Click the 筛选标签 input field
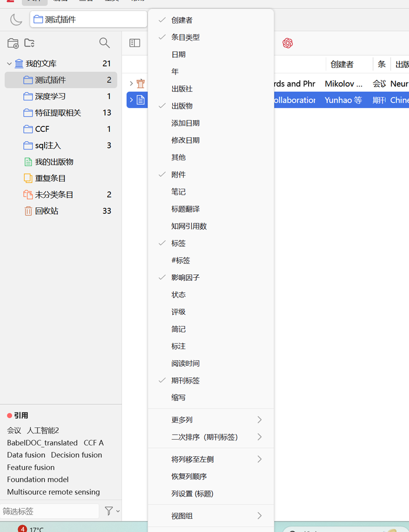This screenshot has height=532, width=409. 49,511
